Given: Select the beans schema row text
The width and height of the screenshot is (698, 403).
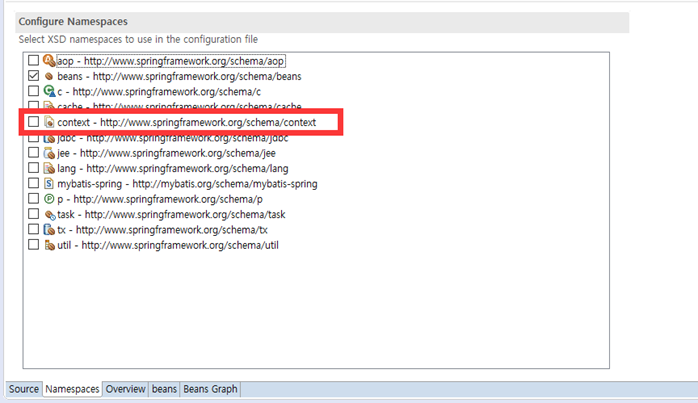Looking at the screenshot, I should point(179,77).
